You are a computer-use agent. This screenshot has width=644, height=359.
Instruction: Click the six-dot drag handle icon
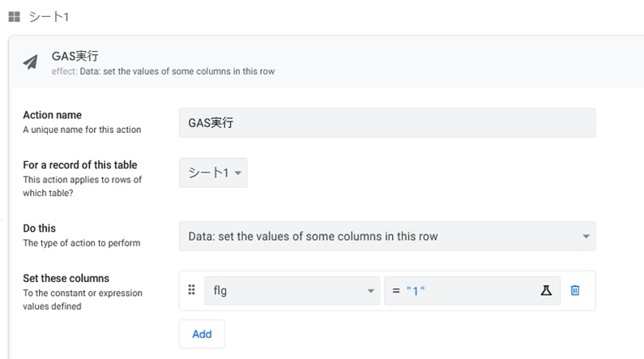pyautogui.click(x=192, y=290)
